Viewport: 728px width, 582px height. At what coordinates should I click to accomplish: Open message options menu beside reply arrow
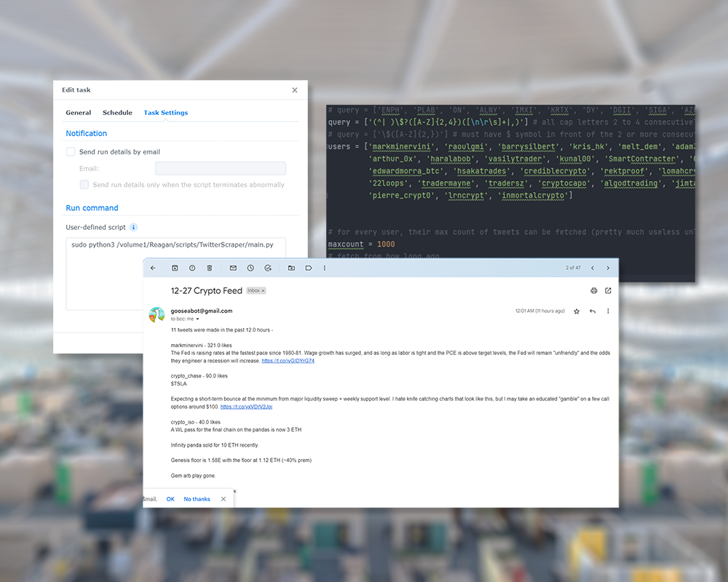609,311
